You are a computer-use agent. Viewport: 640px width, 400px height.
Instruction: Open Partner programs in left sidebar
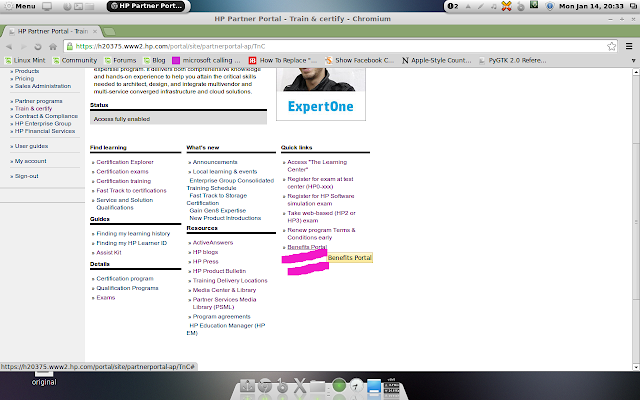[38, 101]
